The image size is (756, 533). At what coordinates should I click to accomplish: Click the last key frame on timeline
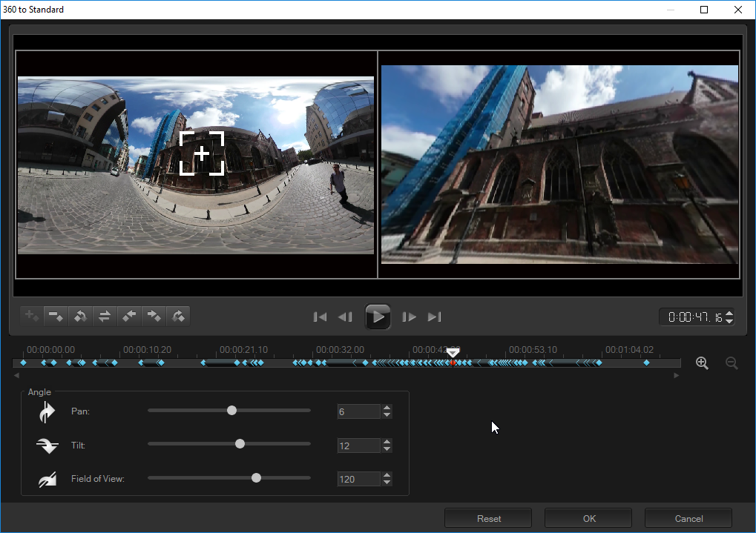(646, 363)
